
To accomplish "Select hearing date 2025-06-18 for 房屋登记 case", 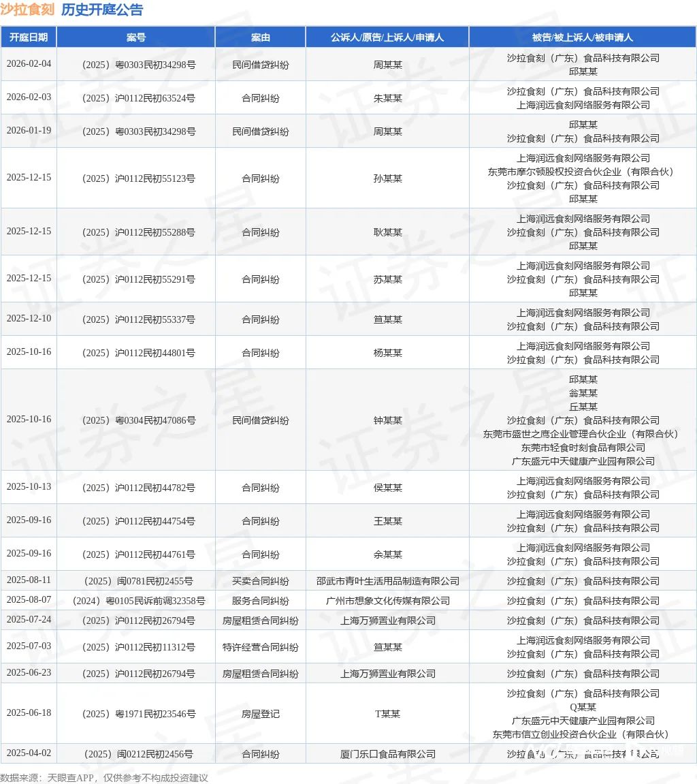I will [29, 714].
